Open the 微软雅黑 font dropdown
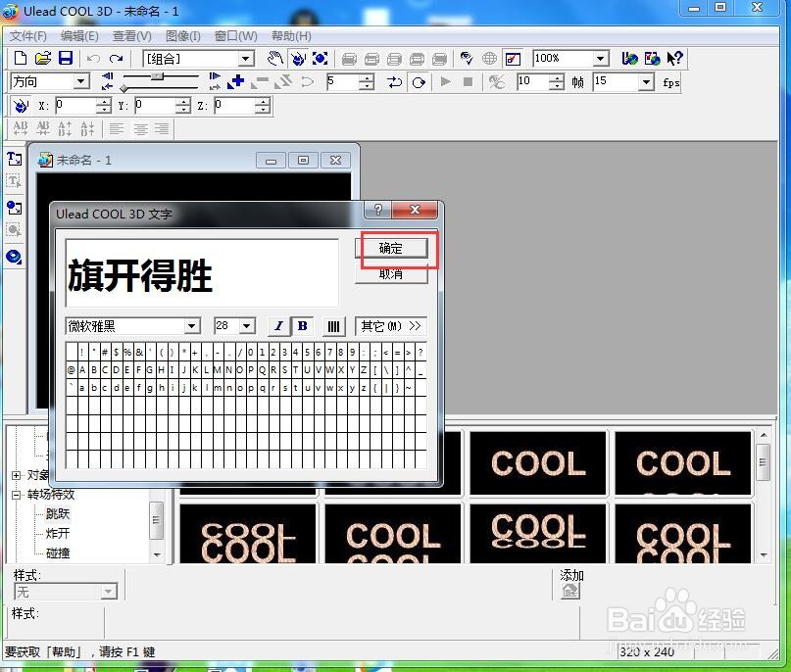 pyautogui.click(x=191, y=326)
